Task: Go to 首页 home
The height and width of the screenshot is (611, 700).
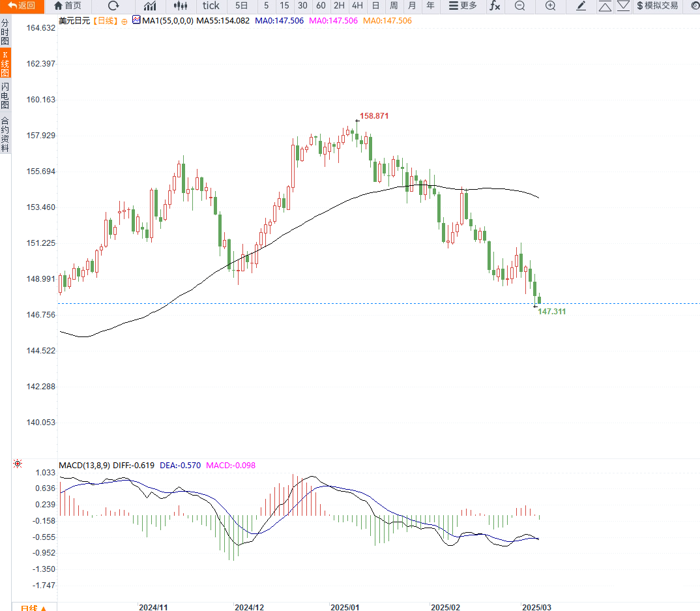Action: pyautogui.click(x=68, y=6)
